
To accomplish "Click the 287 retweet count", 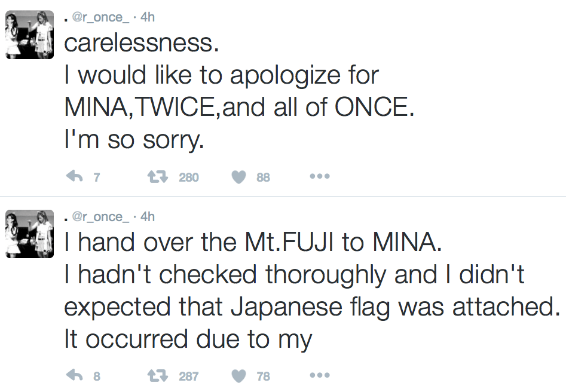I will point(189,376).
